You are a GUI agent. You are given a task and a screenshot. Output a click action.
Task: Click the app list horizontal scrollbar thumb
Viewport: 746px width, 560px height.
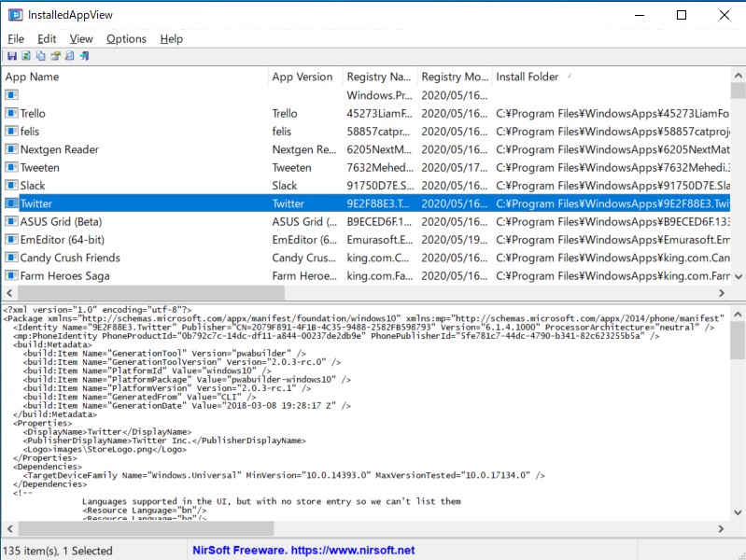(x=151, y=293)
